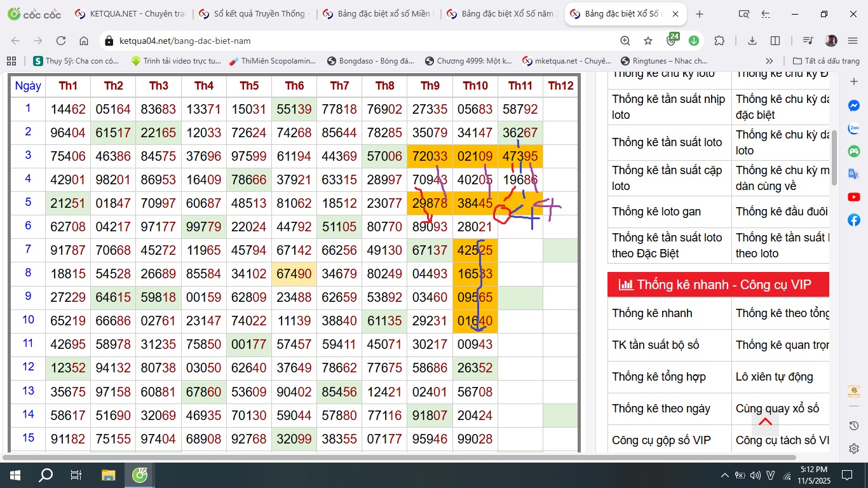Click the red scroll-to-top arrow button

click(x=765, y=422)
